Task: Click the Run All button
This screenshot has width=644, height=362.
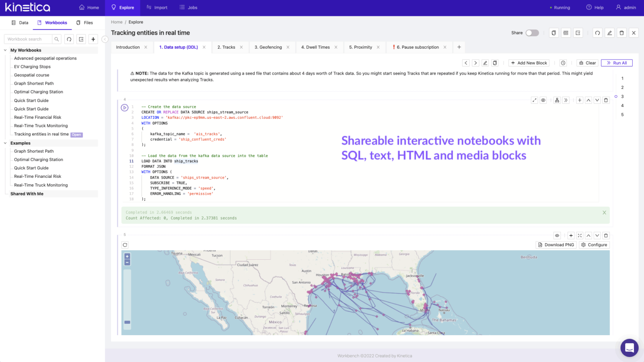Action: tap(616, 63)
